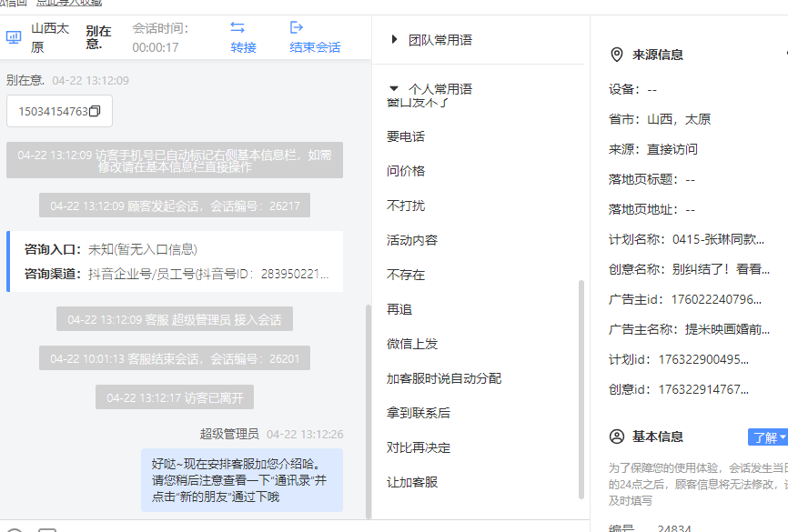
Task: Click the person icon beside 基本信息
Action: point(617,437)
